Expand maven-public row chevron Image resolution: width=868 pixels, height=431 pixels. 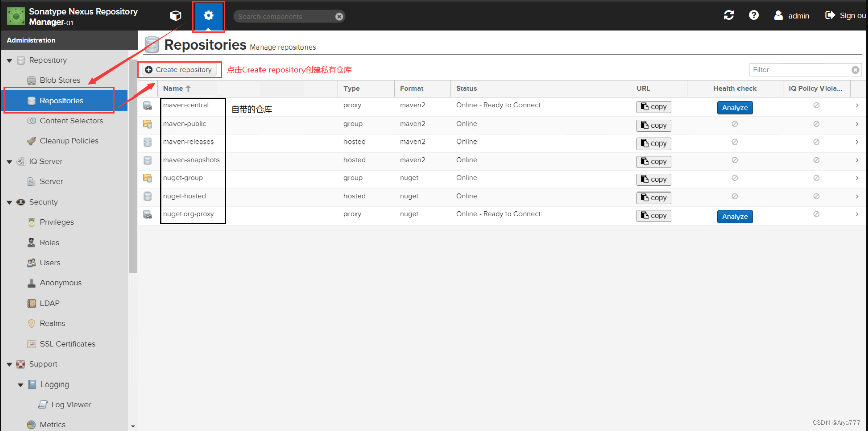point(857,124)
